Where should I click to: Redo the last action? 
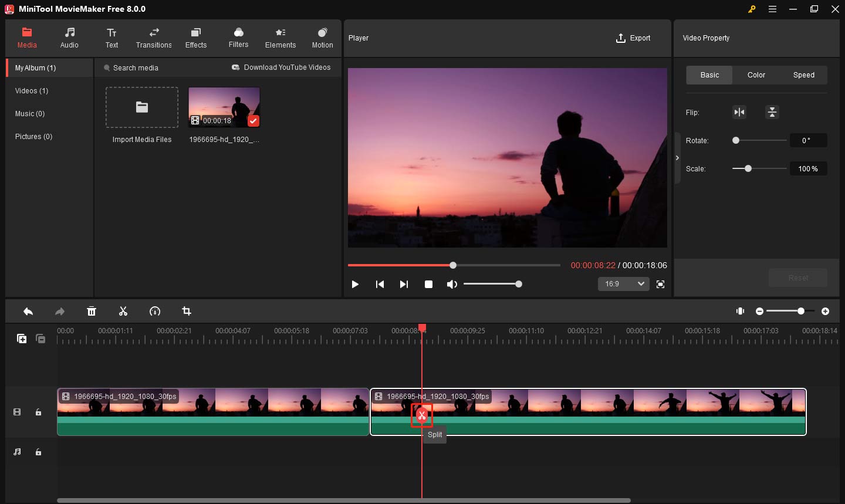(x=60, y=311)
